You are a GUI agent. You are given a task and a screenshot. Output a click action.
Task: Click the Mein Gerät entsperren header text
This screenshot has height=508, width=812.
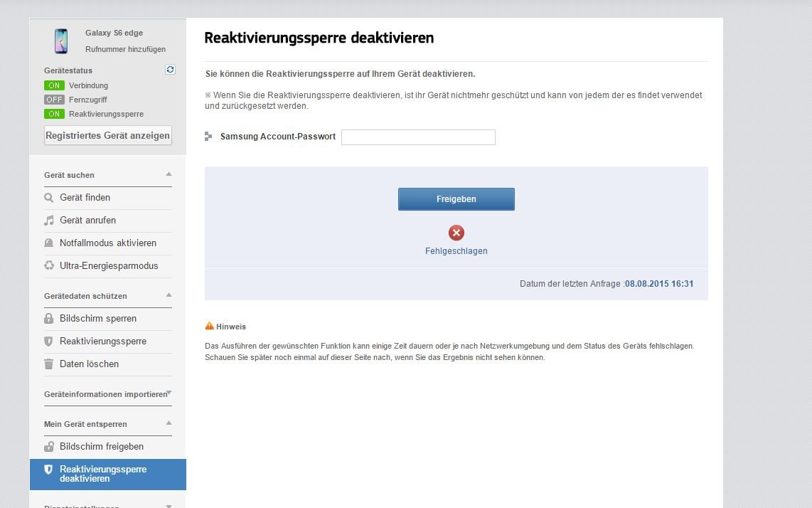85,424
